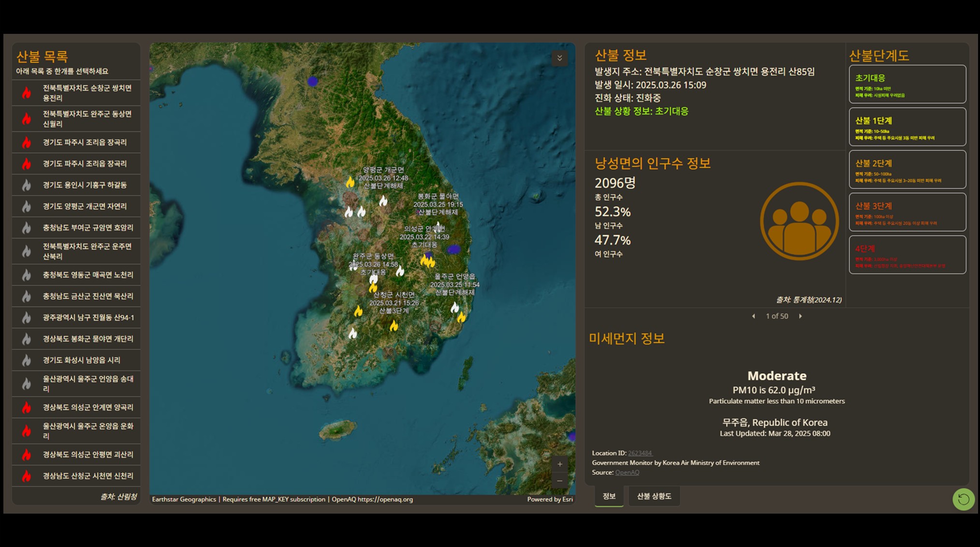Screen dimensions: 980x547
Task: Select 광주광역시 남구 진월동 산94-1 in list
Action: tap(76, 317)
